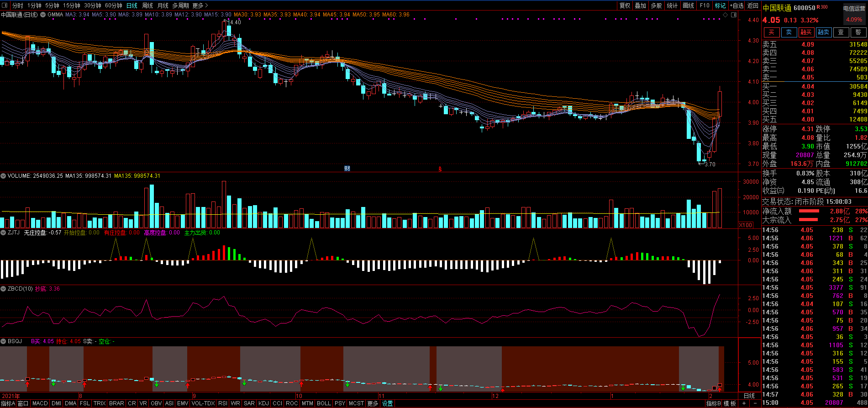Open the 统计 statistics tool
The height and width of the screenshot is (408, 868).
(672, 5)
